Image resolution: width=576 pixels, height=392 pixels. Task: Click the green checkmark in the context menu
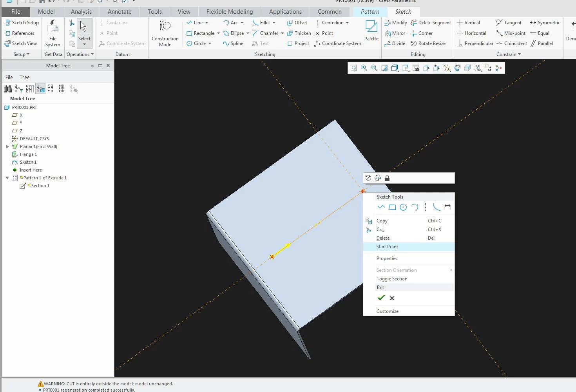pyautogui.click(x=381, y=298)
